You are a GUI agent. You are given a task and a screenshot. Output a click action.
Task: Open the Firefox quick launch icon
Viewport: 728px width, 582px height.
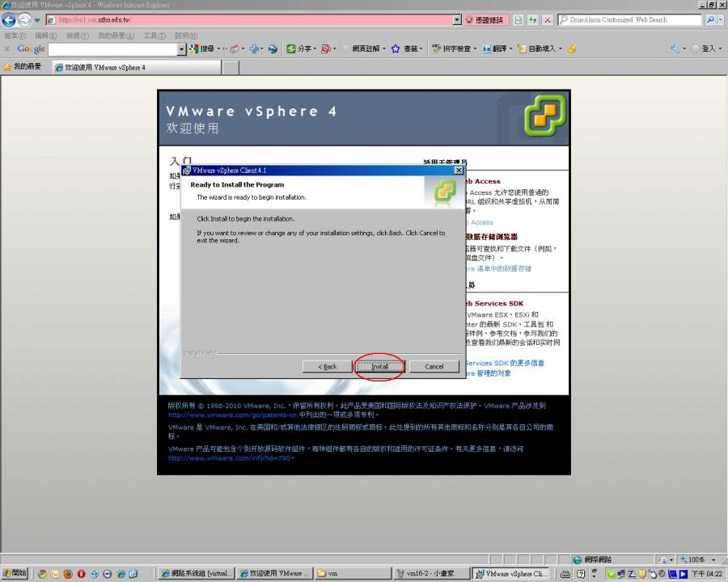[x=69, y=573]
